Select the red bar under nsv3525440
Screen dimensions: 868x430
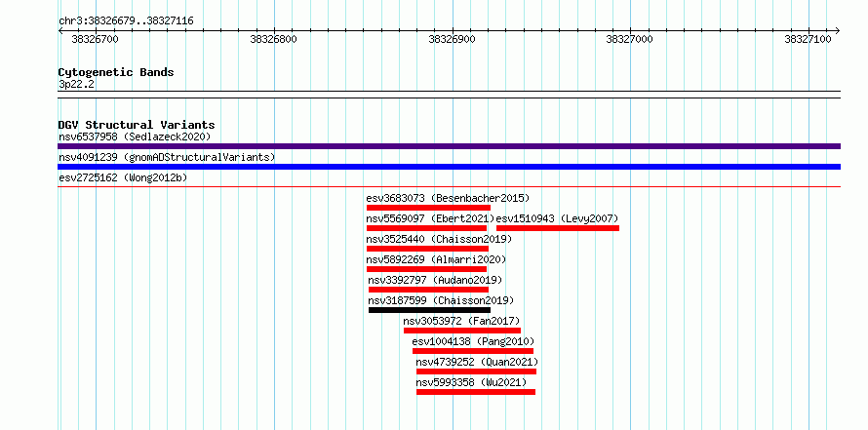427,249
